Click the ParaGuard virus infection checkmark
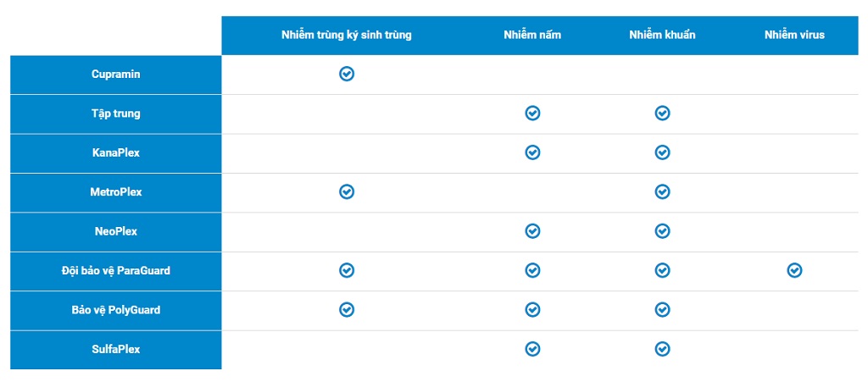This screenshot has width=868, height=382. coord(794,270)
